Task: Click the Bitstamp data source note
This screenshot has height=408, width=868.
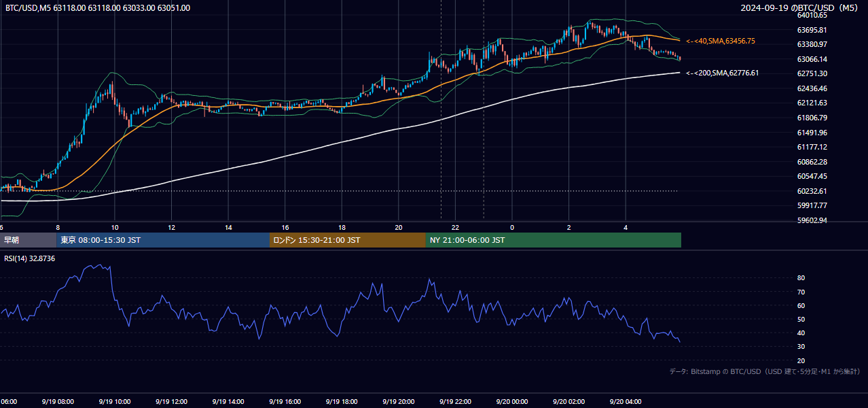Action: pos(765,371)
